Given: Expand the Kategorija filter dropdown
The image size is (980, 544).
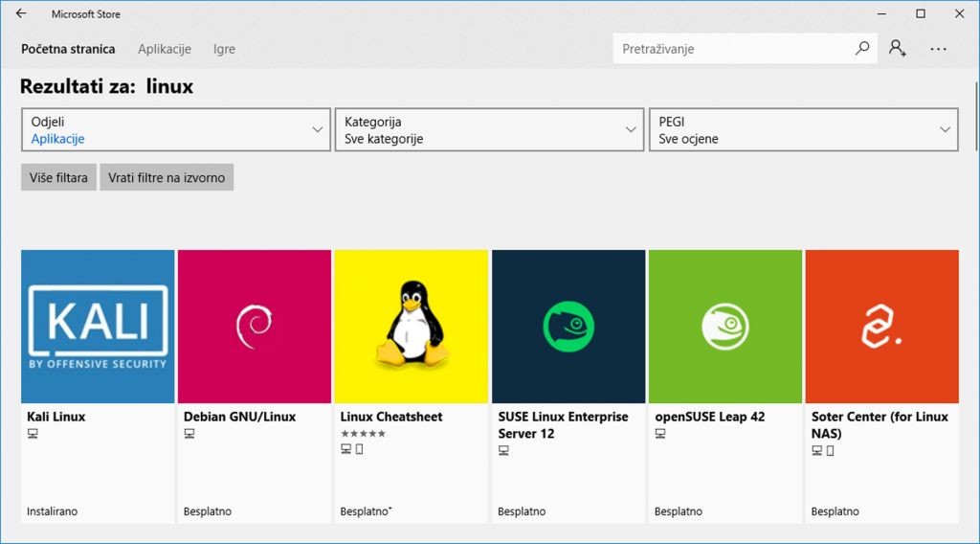Looking at the screenshot, I should 489,129.
